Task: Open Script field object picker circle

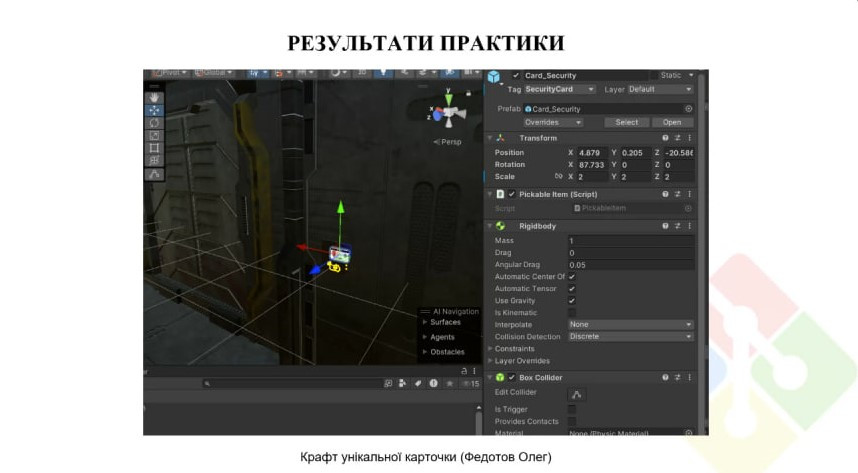Action: click(688, 208)
